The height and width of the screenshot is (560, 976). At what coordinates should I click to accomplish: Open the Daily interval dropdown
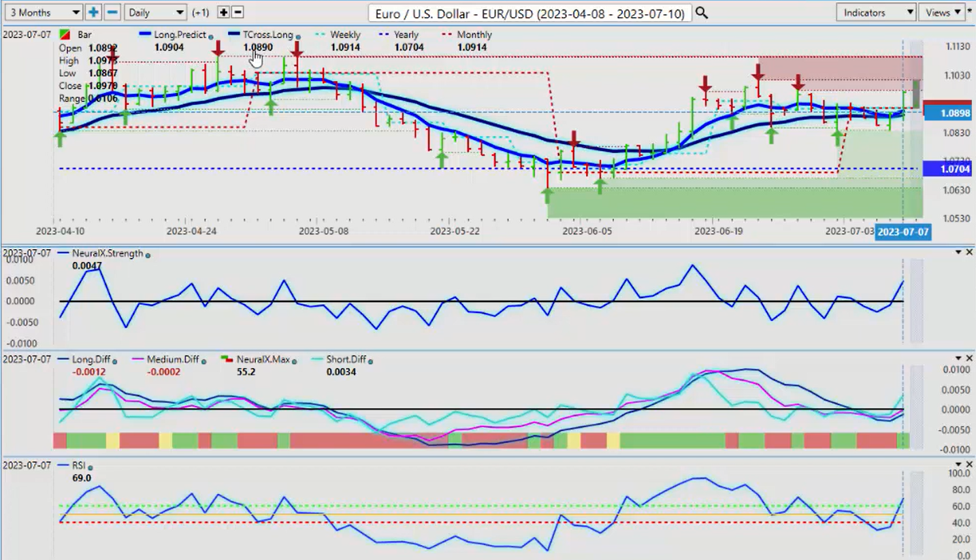coord(156,12)
